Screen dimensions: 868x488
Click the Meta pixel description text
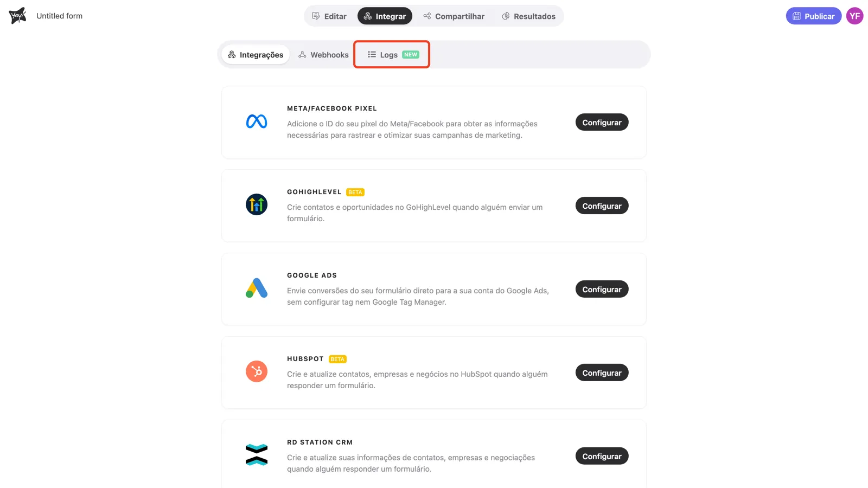412,130
